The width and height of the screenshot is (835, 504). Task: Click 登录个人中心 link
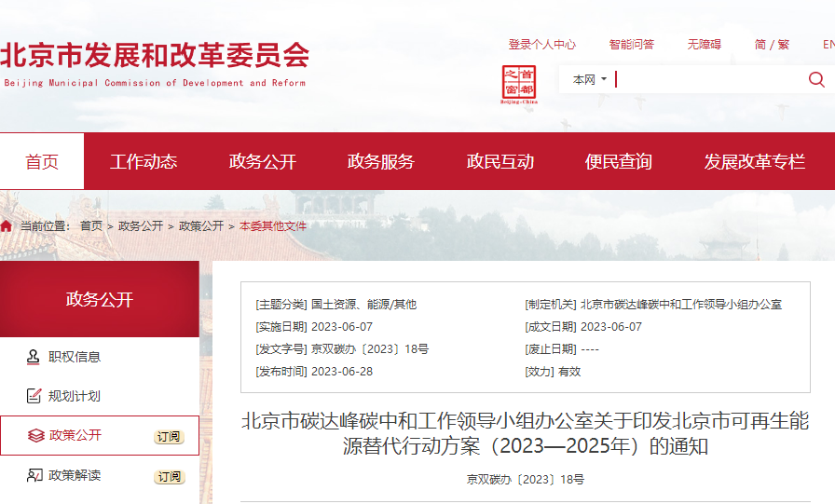click(x=541, y=45)
